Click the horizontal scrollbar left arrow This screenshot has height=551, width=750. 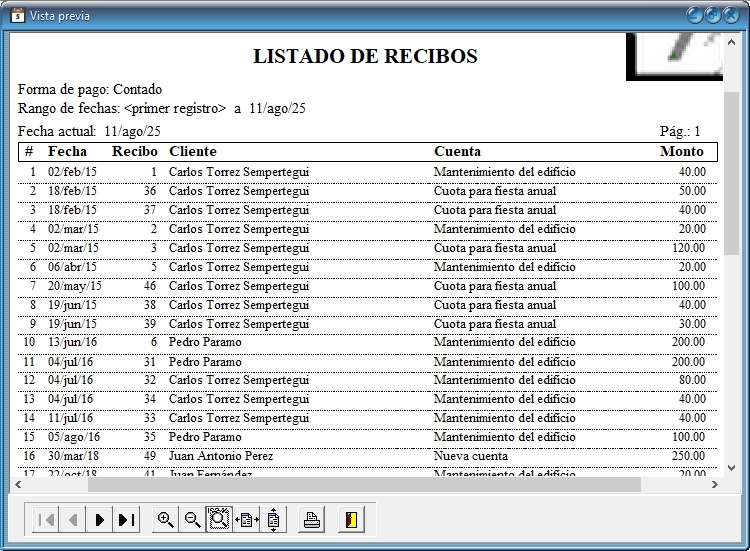18,485
